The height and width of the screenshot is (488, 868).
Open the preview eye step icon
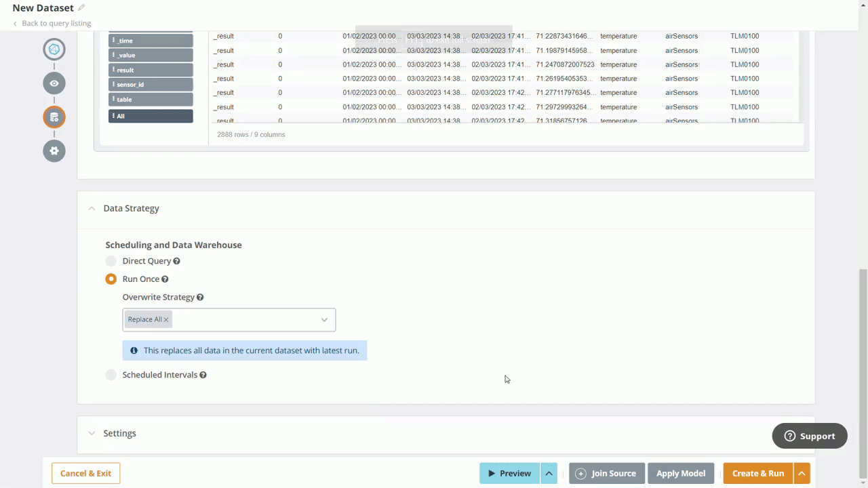coord(54,83)
